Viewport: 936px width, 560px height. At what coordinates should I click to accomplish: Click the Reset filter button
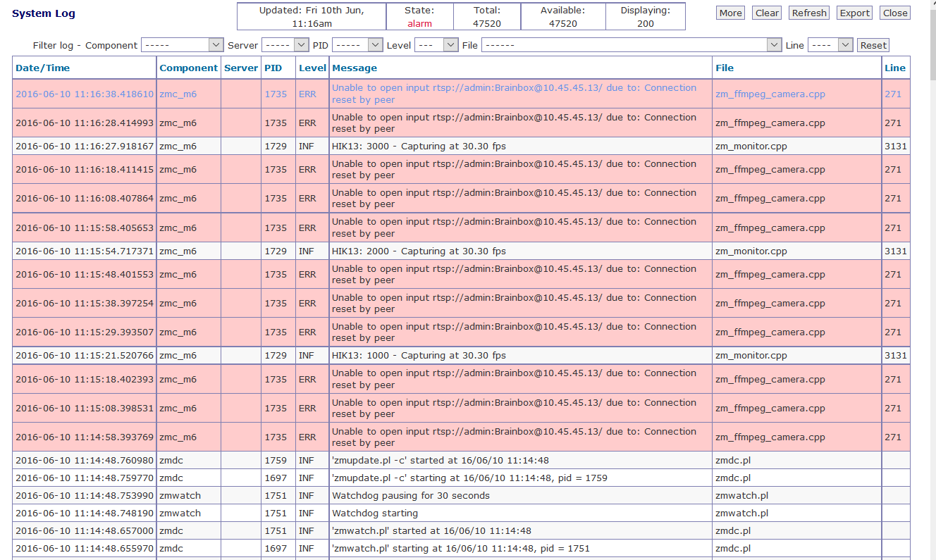coord(873,45)
